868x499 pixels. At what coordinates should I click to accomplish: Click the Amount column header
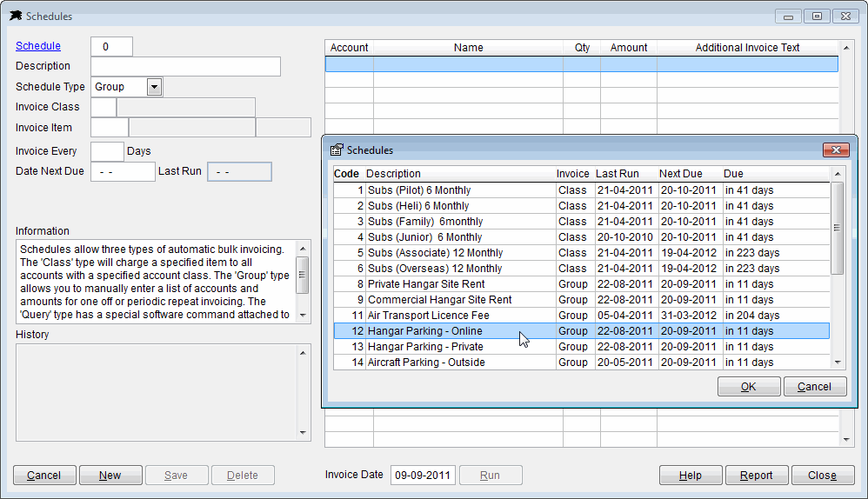[x=629, y=48]
